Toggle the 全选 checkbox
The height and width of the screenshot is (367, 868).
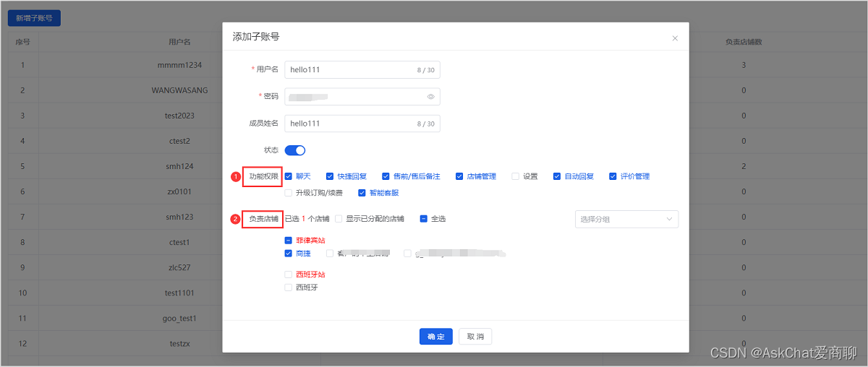point(423,219)
